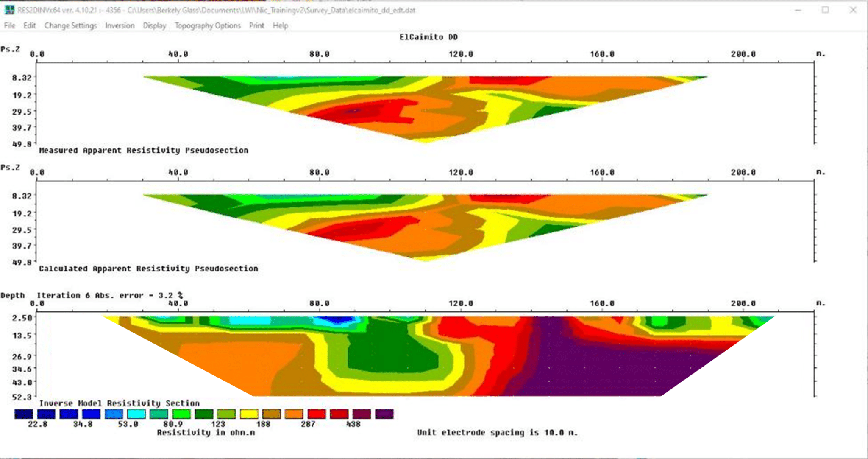Click 'Measured Apparent Resistivity Pseudosection' label
Image resolution: width=868 pixels, height=459 pixels.
144,150
